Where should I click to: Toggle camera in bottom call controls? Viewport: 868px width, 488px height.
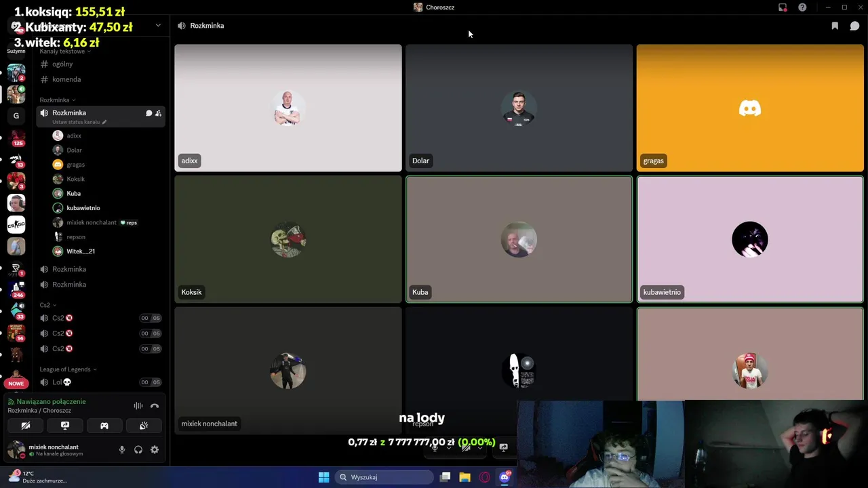[x=465, y=447]
